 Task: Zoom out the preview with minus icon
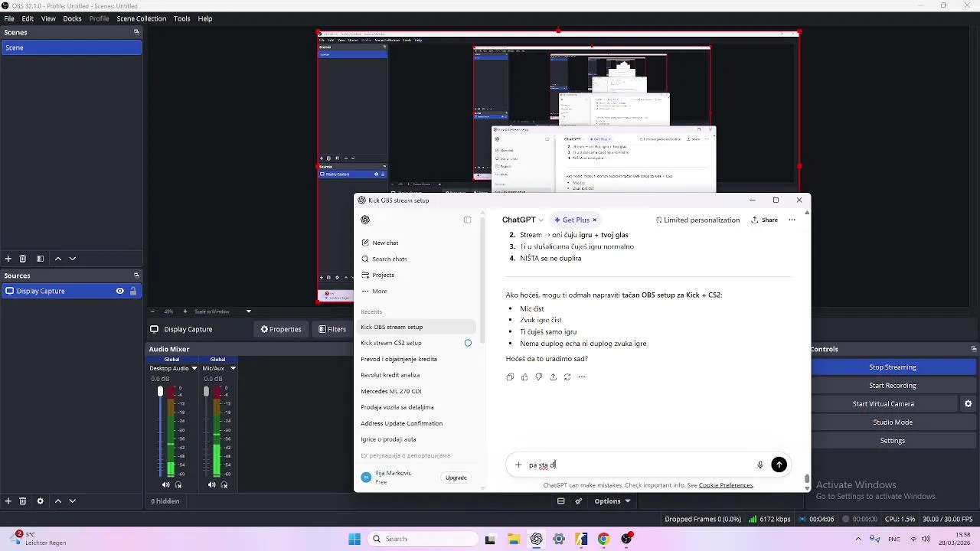click(152, 311)
